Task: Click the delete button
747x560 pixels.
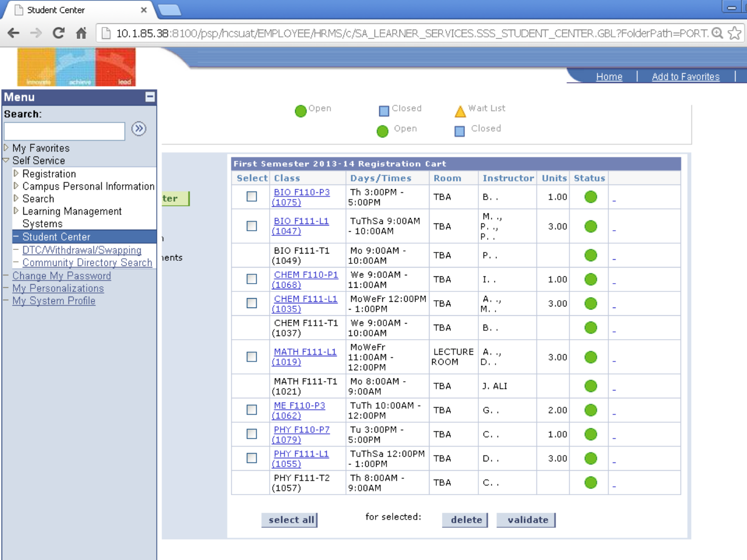Action: [465, 520]
